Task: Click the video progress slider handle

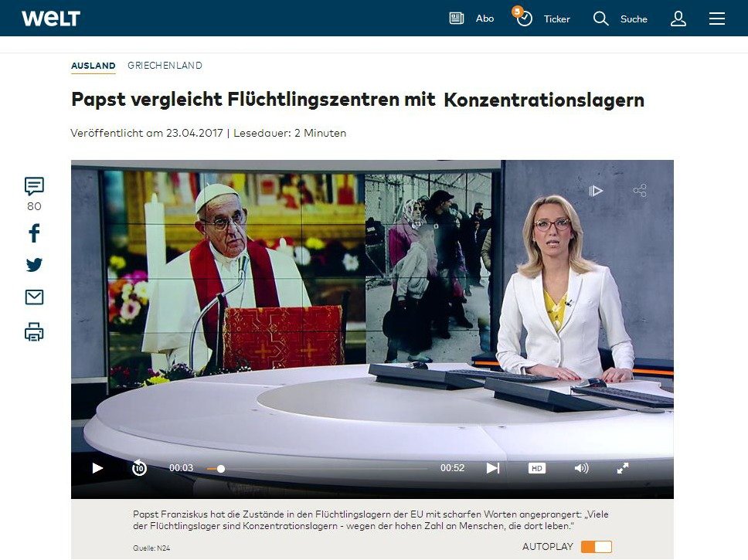Action: (221, 469)
